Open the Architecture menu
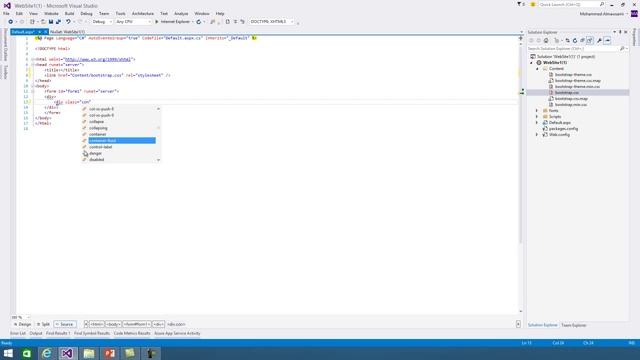 pyautogui.click(x=143, y=13)
